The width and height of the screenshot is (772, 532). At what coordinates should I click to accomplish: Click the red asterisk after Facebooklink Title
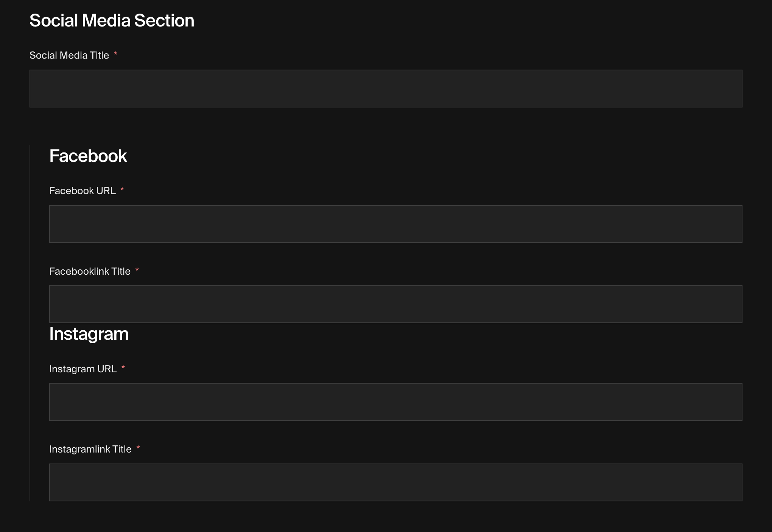click(137, 270)
